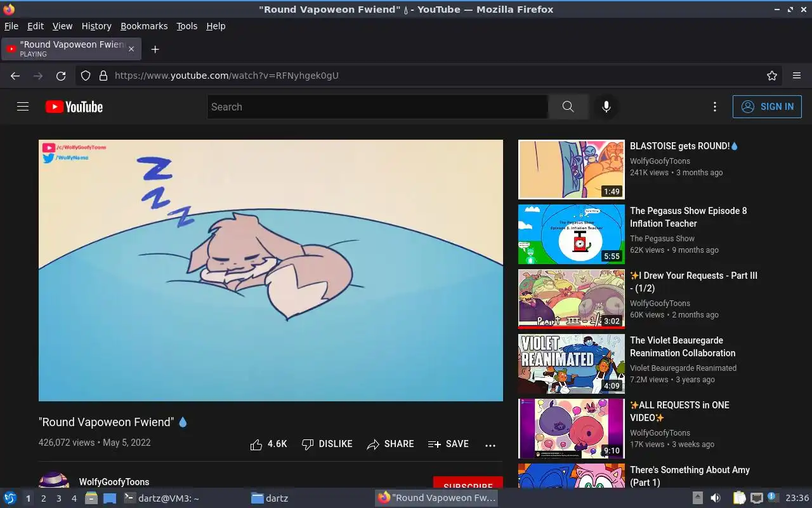Click the 426,072 views text

[x=67, y=443]
